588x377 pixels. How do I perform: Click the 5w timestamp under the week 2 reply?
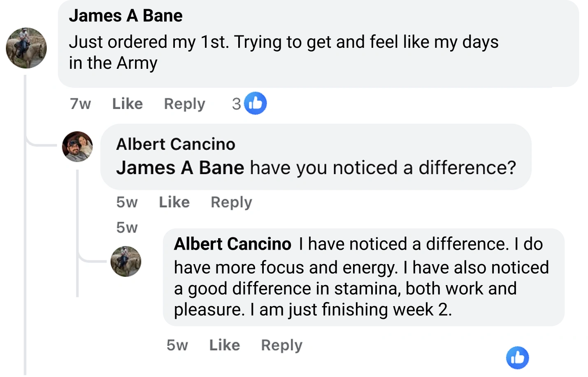tap(177, 345)
